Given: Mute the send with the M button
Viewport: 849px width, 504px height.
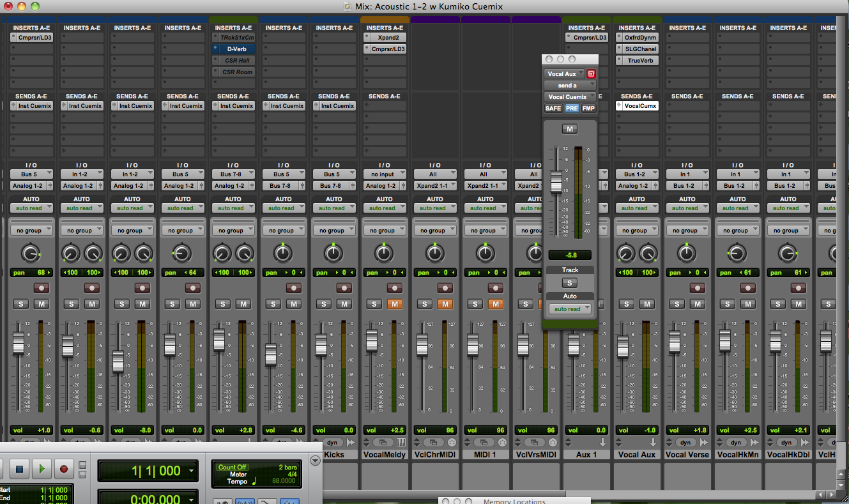Looking at the screenshot, I should [570, 129].
